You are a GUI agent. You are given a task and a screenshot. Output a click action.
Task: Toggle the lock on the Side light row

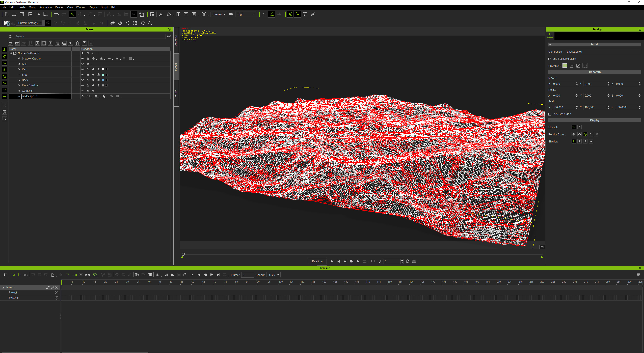point(88,75)
